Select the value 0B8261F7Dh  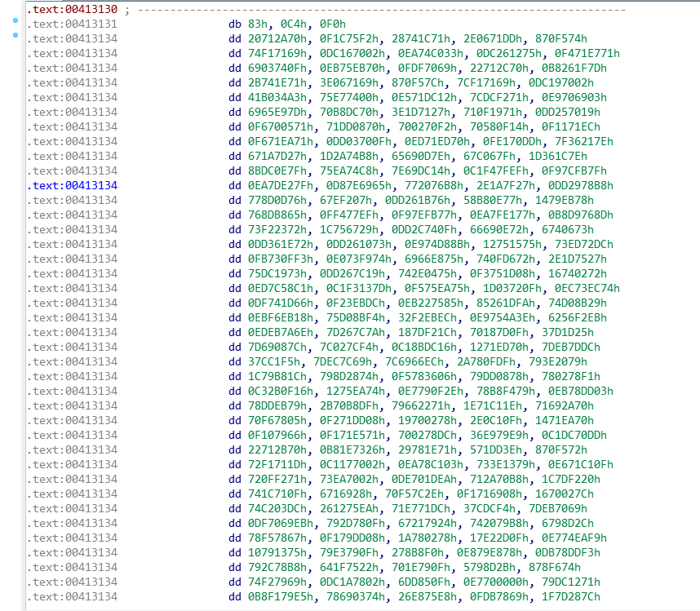pyautogui.click(x=574, y=69)
